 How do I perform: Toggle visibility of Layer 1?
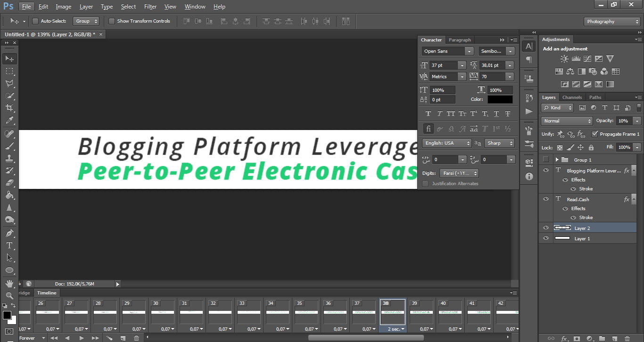546,238
